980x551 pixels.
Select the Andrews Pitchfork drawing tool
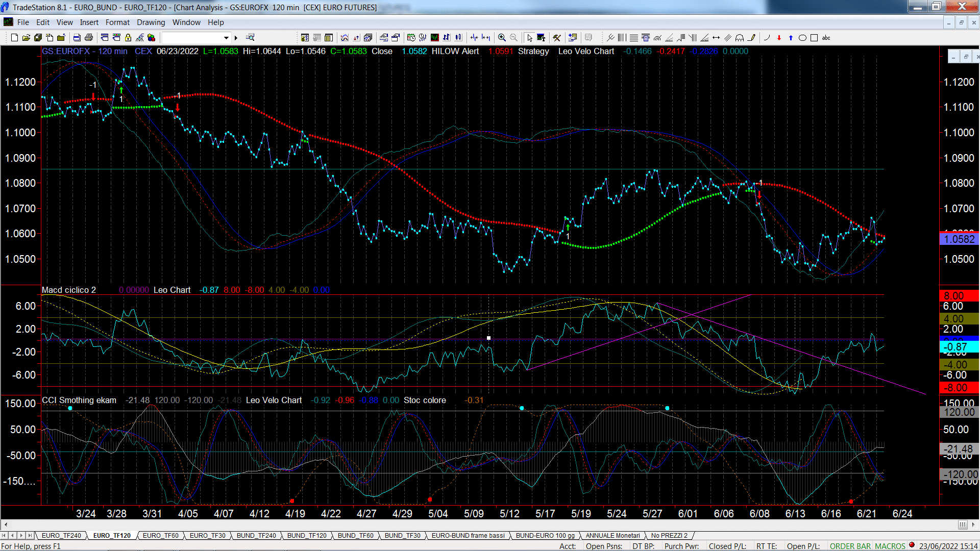pos(610,37)
